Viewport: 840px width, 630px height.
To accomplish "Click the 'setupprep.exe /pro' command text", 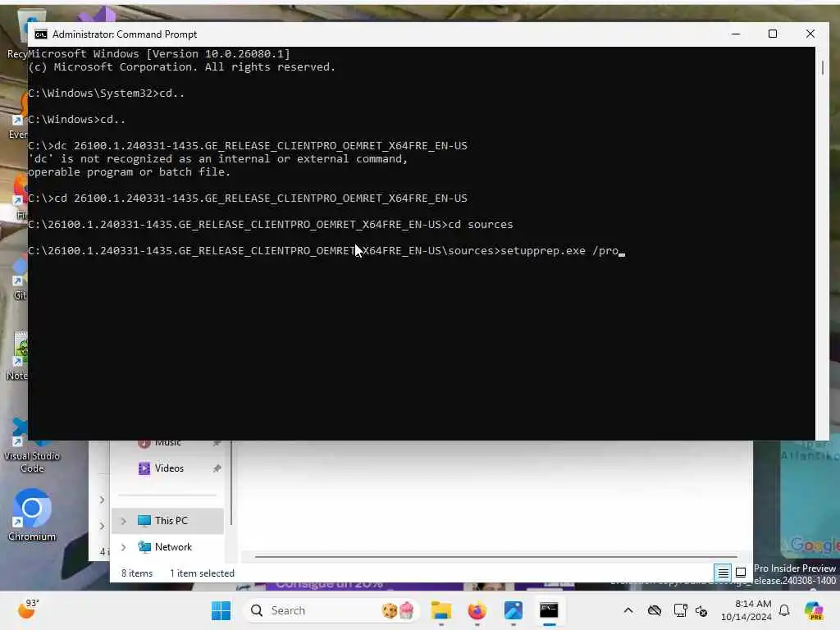I will tap(559, 251).
